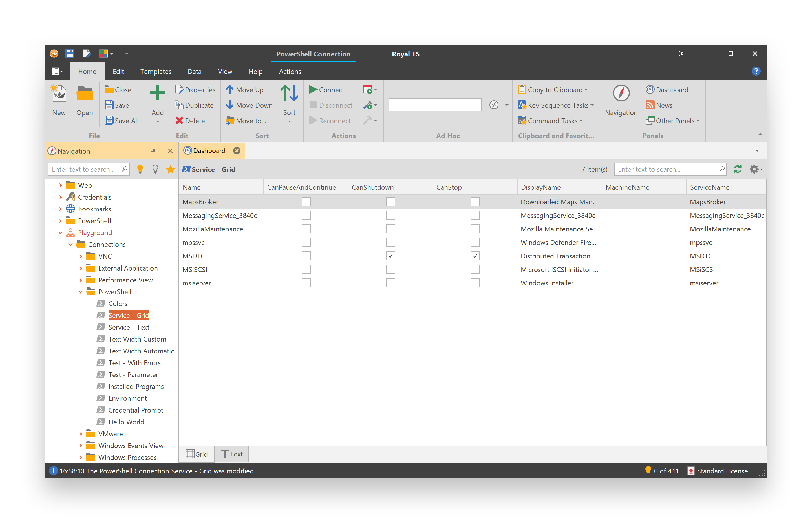This screenshot has height=523, width=812.
Task: Expand the VNC folder
Action: (x=81, y=256)
